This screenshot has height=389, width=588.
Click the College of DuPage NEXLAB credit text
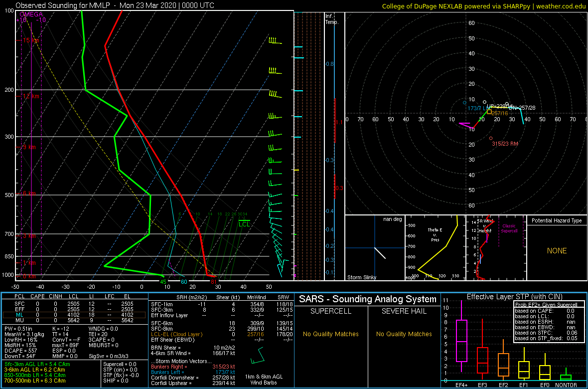point(483,6)
